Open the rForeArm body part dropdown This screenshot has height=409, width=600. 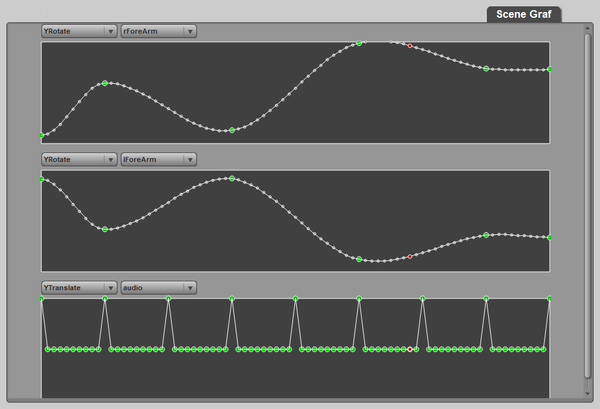pyautogui.click(x=159, y=31)
